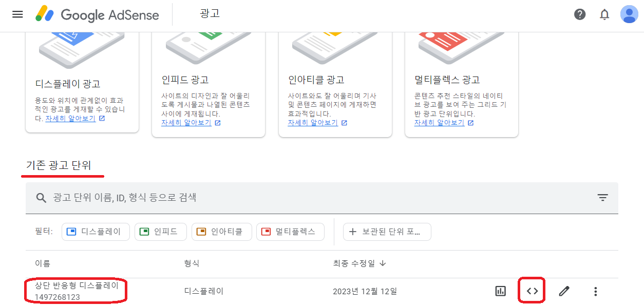Get the ad code using the code icon
The width and height of the screenshot is (644, 305).
(532, 290)
